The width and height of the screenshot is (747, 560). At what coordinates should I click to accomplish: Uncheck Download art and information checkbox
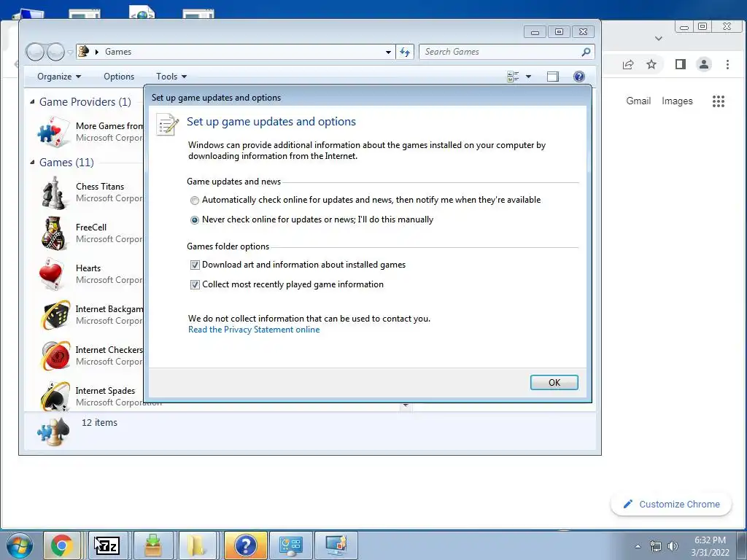[x=195, y=265]
